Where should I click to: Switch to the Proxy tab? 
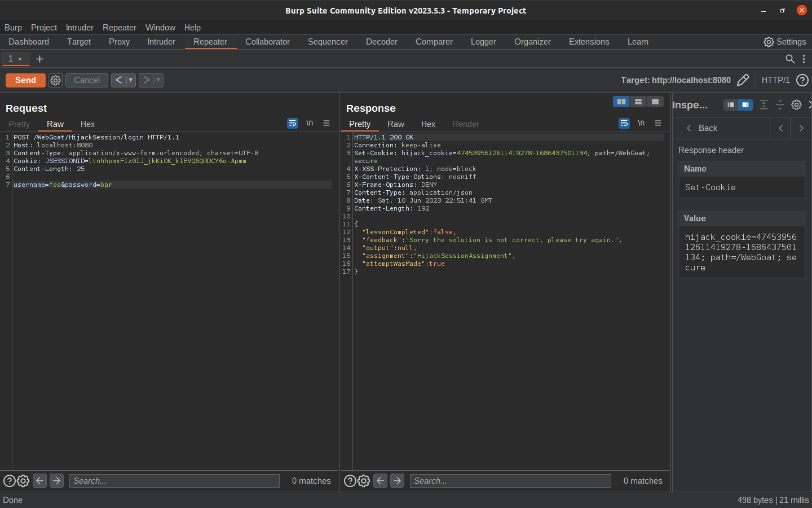point(119,42)
